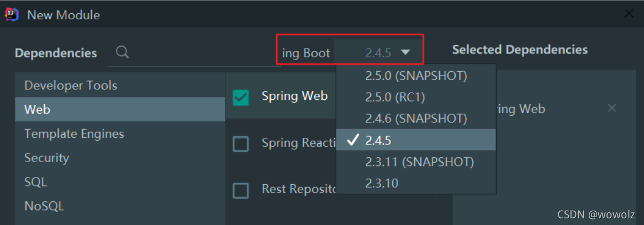Collapse the Spring Boot version dropdown
This screenshot has height=225, width=644.
tap(405, 52)
